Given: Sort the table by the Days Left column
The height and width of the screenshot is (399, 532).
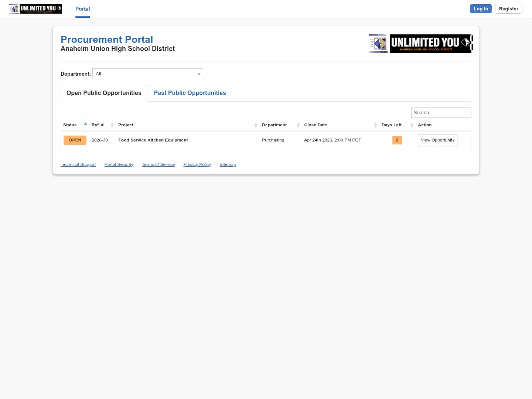Looking at the screenshot, I should tap(411, 125).
